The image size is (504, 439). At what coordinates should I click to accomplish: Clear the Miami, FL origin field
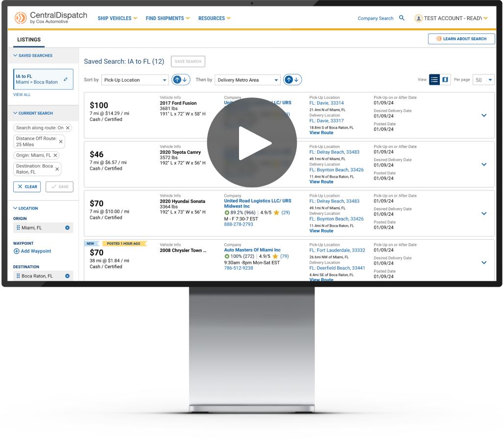[x=68, y=228]
